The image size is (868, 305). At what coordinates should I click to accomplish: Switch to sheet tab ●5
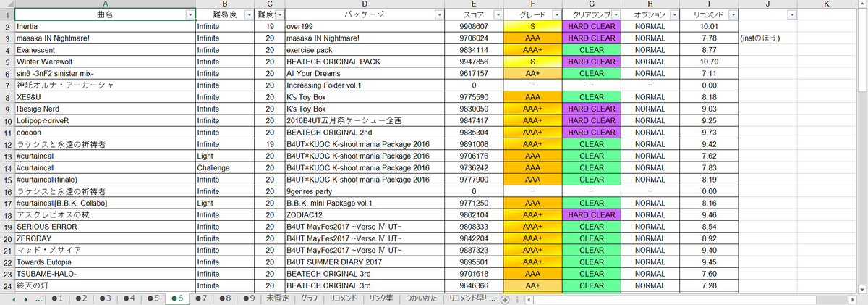[153, 298]
